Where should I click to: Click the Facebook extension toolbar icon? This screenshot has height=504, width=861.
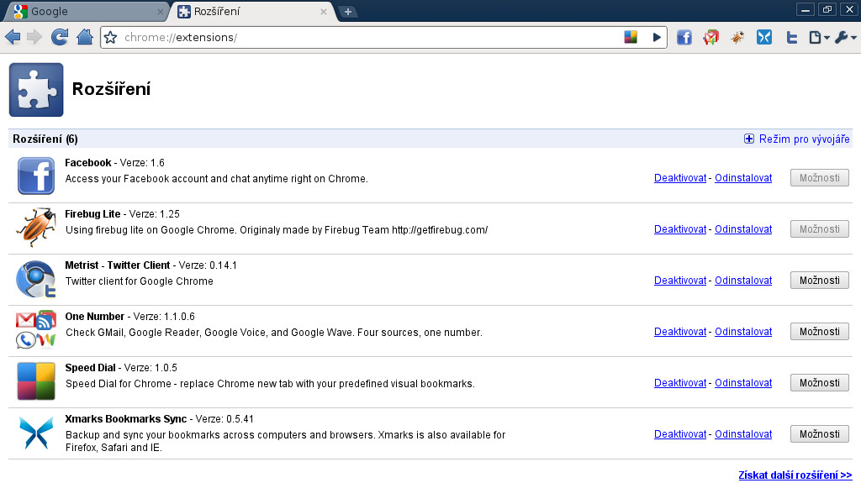click(684, 38)
